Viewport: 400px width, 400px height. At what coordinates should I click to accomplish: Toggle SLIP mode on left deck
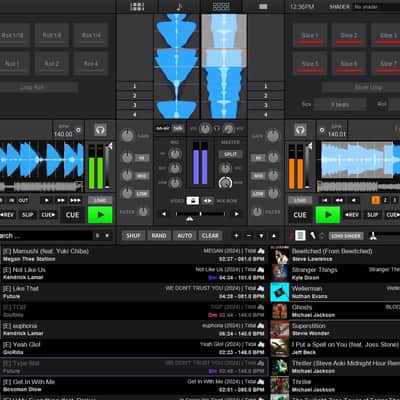pyautogui.click(x=28, y=215)
